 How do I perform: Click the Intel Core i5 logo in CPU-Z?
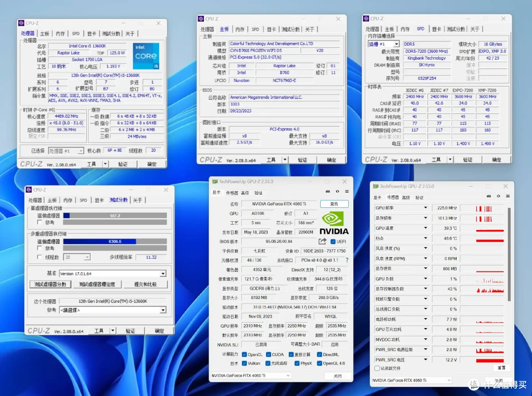pos(146,56)
